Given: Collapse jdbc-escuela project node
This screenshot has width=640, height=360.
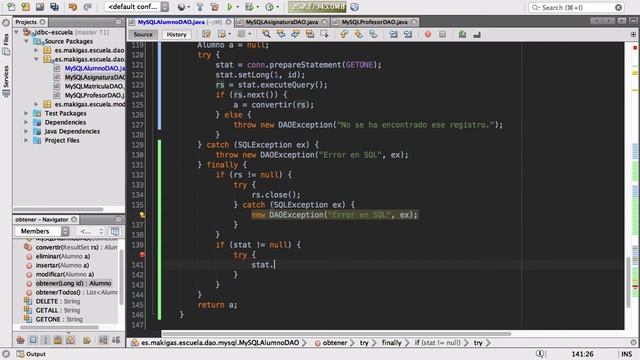Looking at the screenshot, I should coord(17,32).
